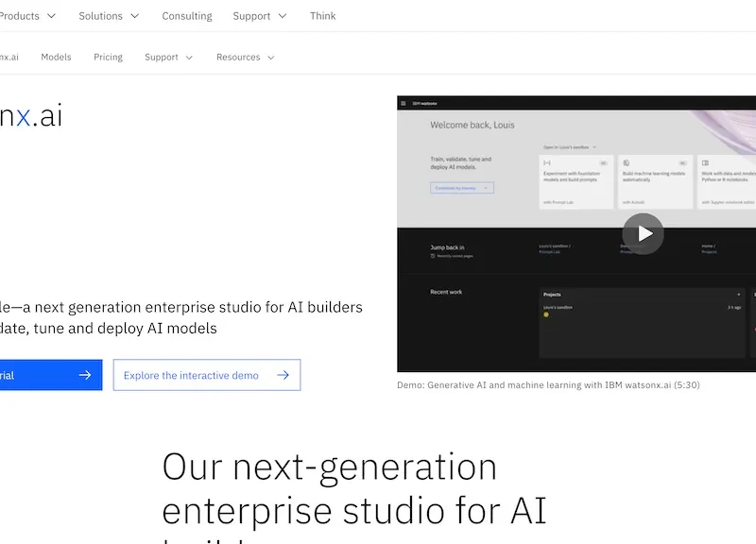This screenshot has width=756, height=544.
Task: Open the Pricing tab
Action: 108,57
